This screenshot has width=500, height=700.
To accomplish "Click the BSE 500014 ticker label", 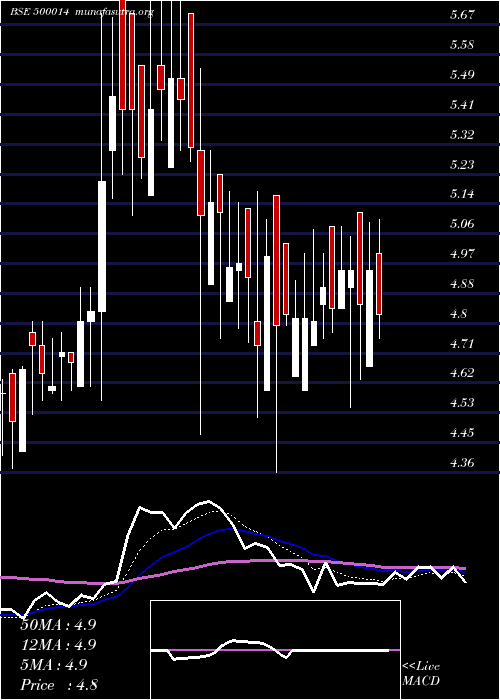I will pos(39,12).
